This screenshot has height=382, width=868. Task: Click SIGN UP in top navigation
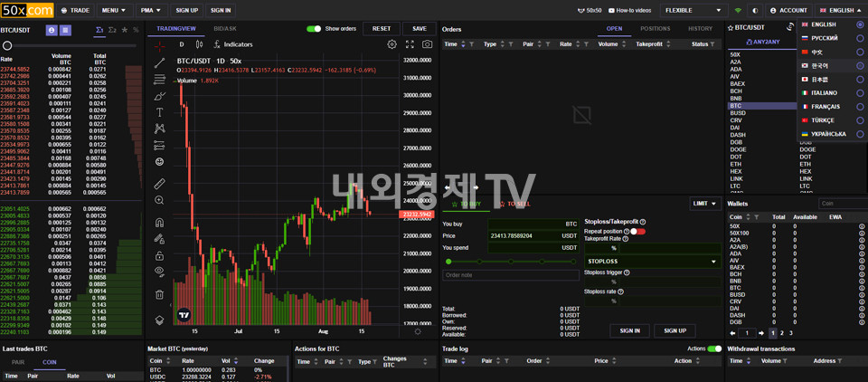click(186, 10)
